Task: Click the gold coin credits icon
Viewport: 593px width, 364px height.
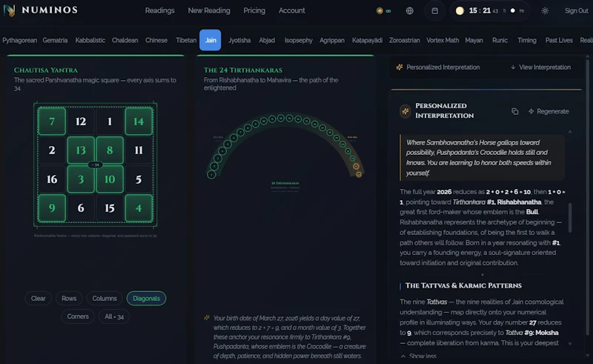Action: tap(380, 11)
